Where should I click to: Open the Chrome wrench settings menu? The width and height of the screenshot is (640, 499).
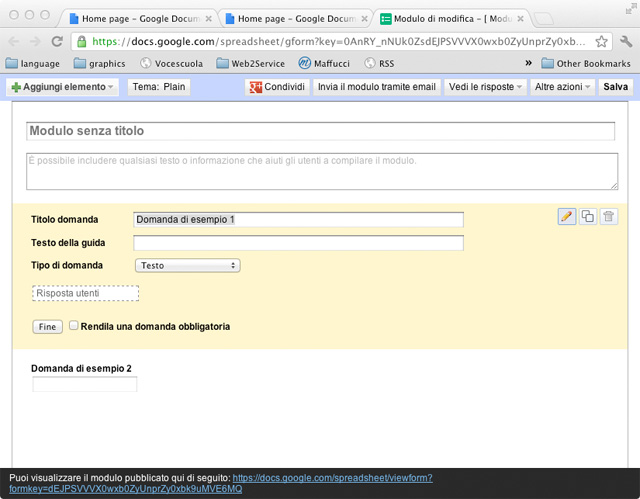click(625, 42)
